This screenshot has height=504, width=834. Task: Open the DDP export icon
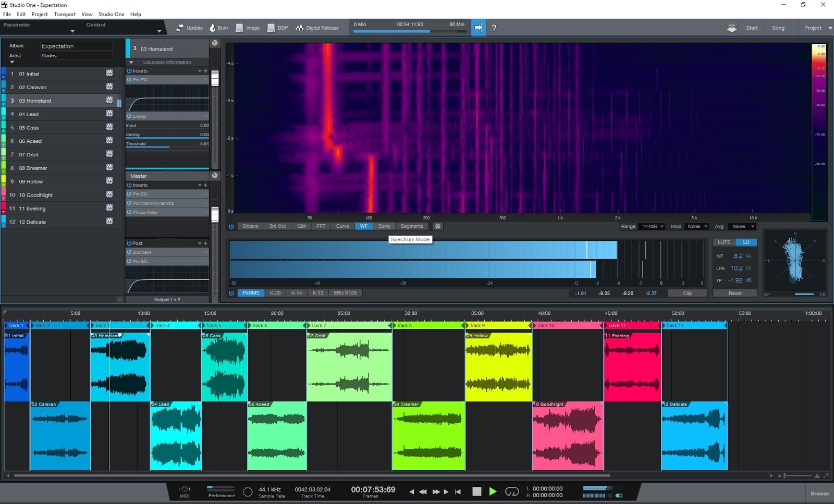click(271, 28)
